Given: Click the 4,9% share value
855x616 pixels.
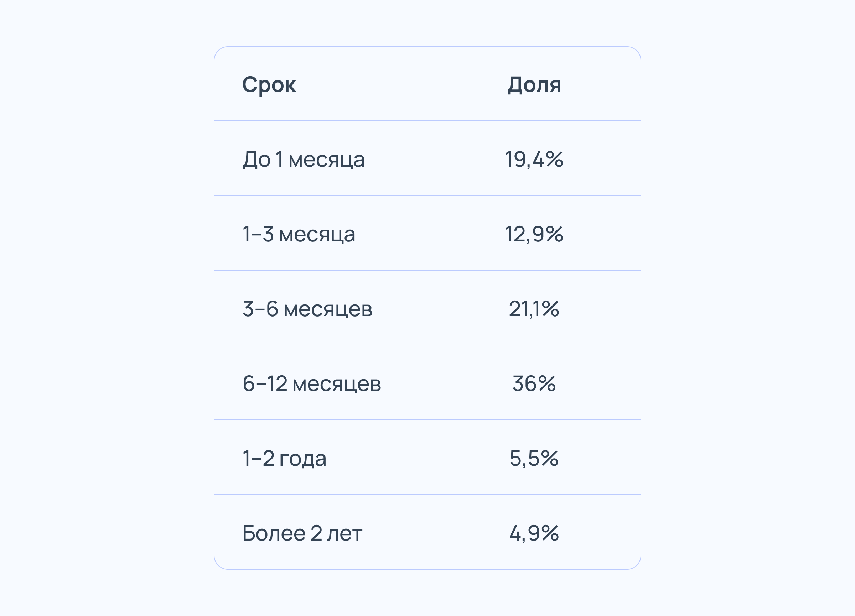Looking at the screenshot, I should coord(534,533).
